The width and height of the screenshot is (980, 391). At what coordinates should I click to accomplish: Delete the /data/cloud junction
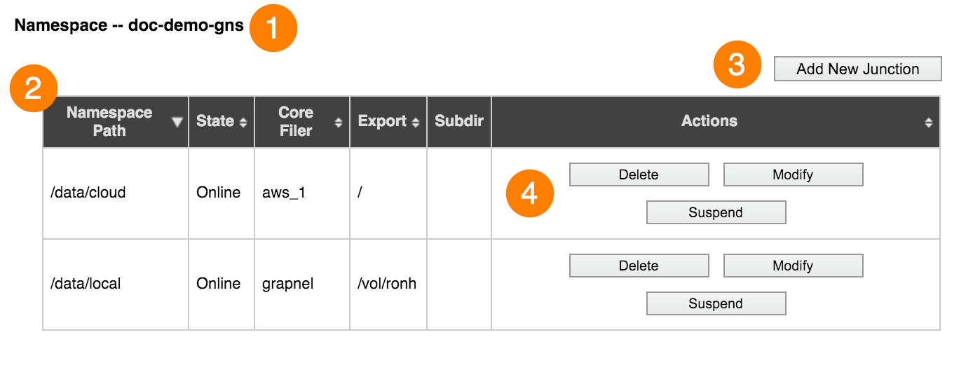[639, 174]
